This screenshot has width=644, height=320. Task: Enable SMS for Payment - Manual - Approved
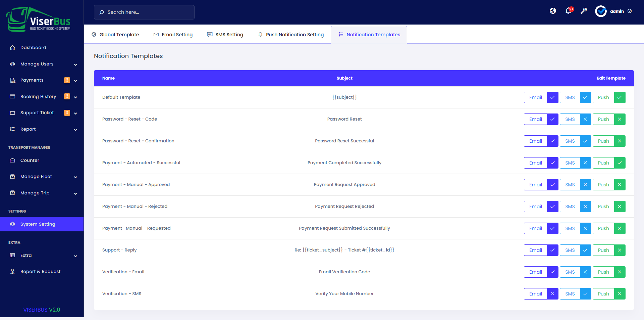(x=586, y=185)
